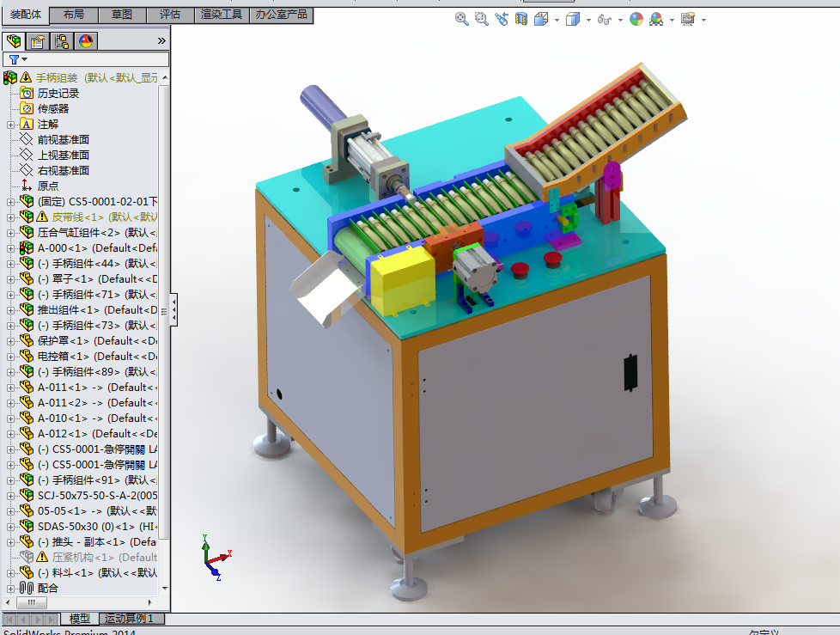The image size is (840, 635).
Task: Click the Hide/Show Items glasses icon
Action: (605, 20)
